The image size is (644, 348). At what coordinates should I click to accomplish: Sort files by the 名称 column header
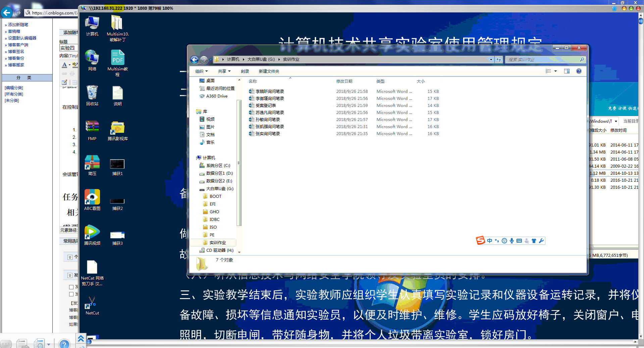pos(253,81)
